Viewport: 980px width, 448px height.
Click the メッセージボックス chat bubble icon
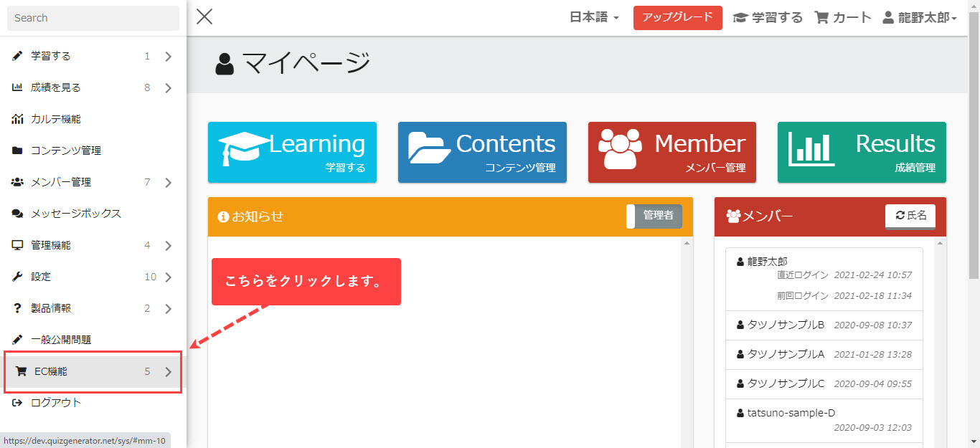coord(17,214)
